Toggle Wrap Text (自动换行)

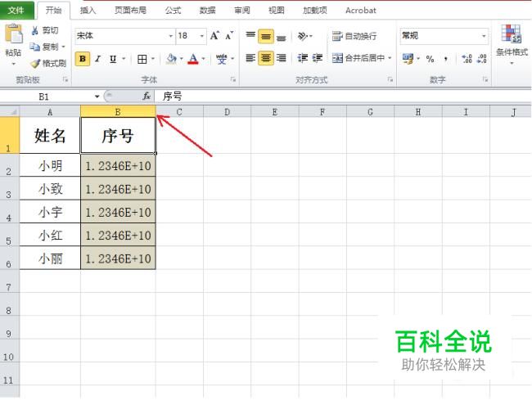pos(354,36)
